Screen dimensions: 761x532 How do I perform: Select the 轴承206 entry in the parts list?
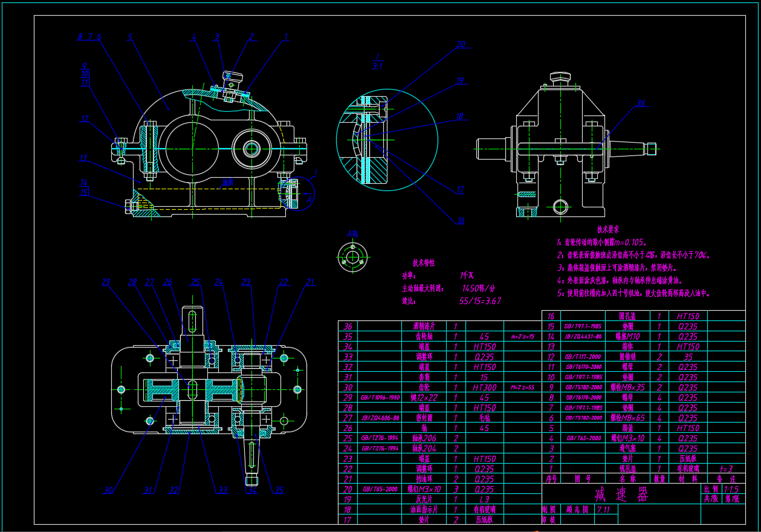tap(424, 438)
